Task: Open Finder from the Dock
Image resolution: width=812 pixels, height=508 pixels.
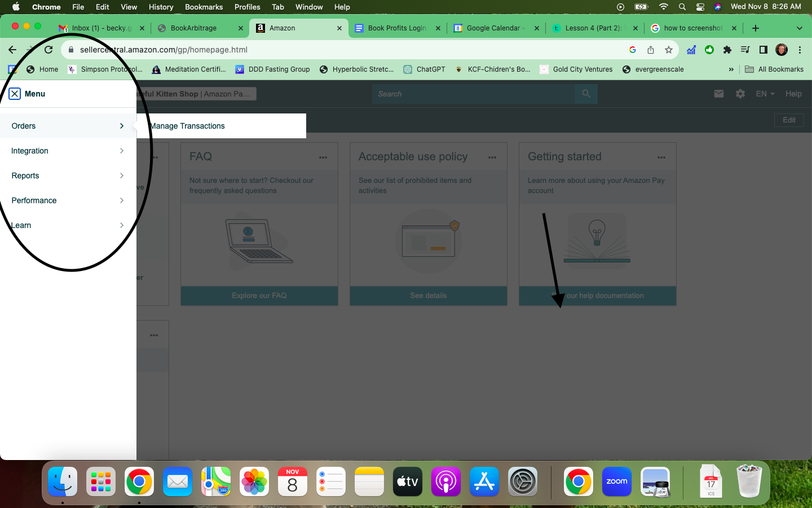Action: (x=63, y=481)
